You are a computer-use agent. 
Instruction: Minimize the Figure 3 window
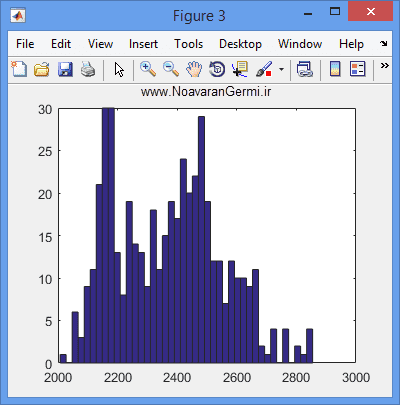click(308, 13)
